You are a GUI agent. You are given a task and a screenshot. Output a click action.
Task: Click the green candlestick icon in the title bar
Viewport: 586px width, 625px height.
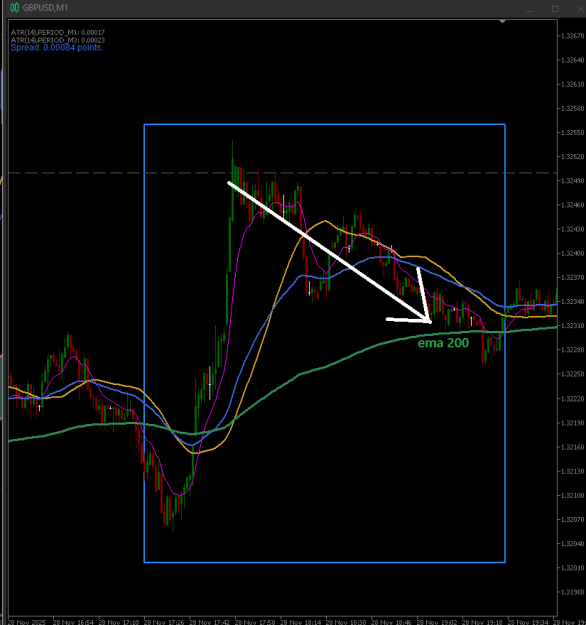pyautogui.click(x=14, y=8)
